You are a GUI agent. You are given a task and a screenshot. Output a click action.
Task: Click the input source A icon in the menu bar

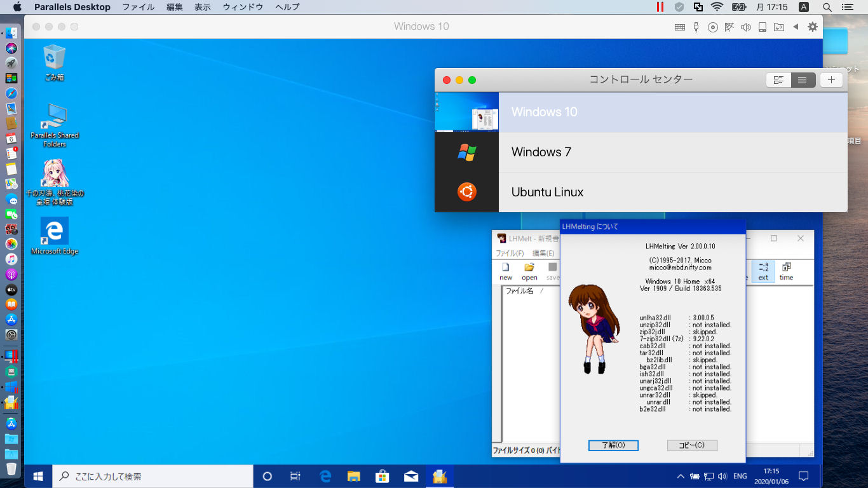[x=804, y=7]
